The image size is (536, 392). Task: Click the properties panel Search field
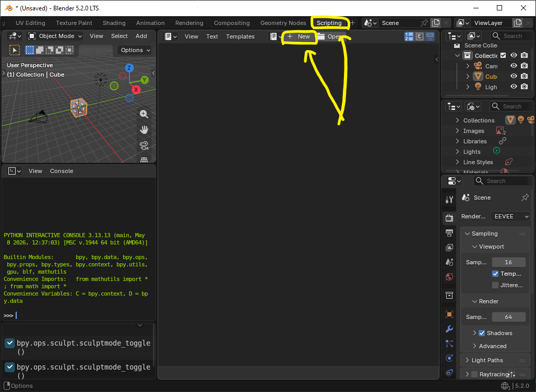point(502,181)
